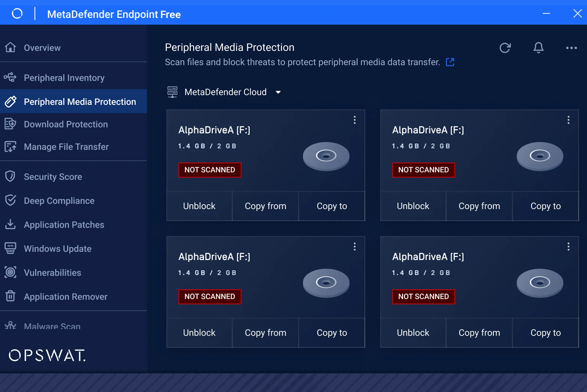Unblock the drive on the top-right card

pos(413,206)
